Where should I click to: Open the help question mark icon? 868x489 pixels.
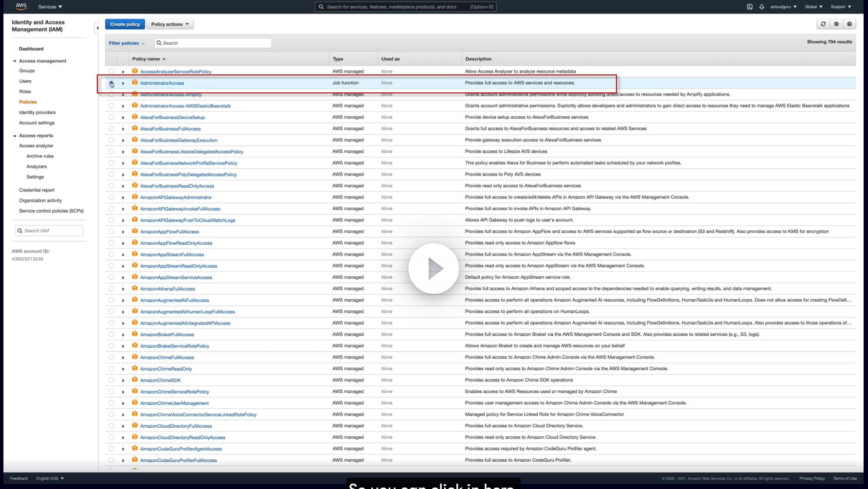[850, 24]
